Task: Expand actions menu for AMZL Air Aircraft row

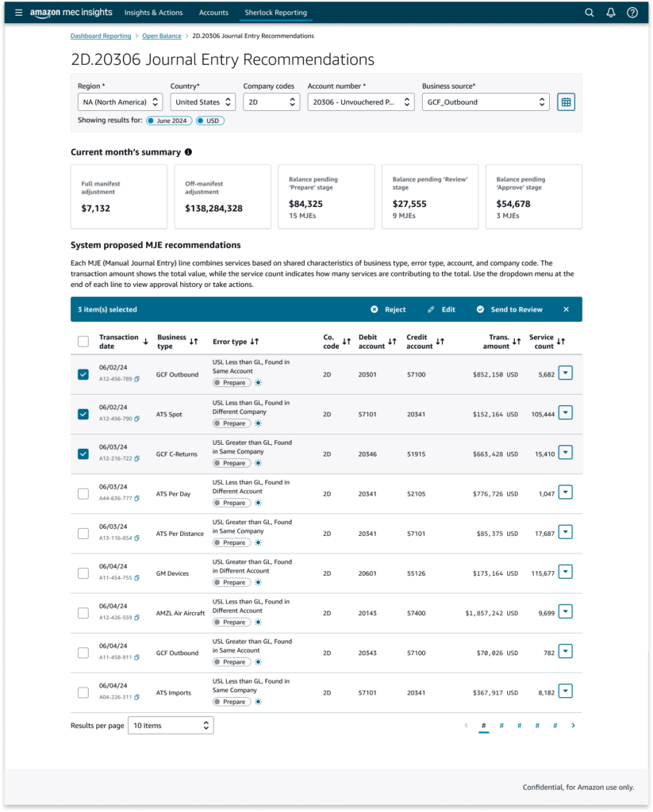Action: 566,611
